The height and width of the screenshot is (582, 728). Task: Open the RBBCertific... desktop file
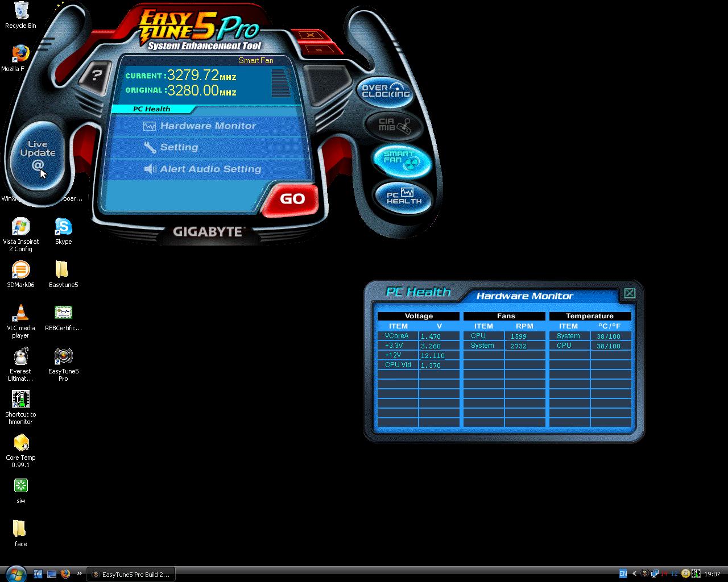63,318
